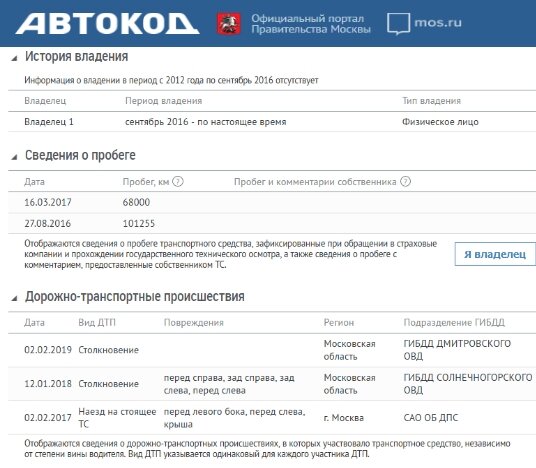Select accident date 02.02.2017
This screenshot has width=536, height=468.
[x=48, y=417]
